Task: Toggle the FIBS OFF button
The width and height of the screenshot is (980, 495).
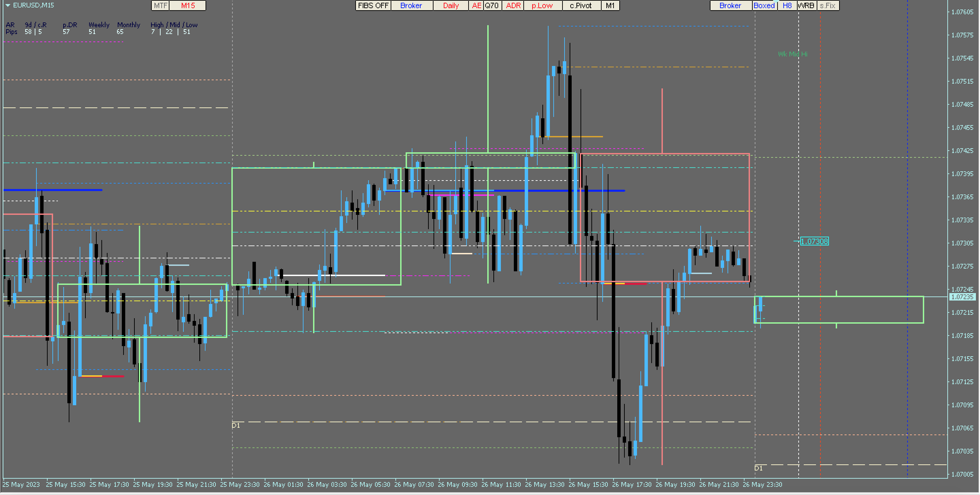Action: point(373,6)
